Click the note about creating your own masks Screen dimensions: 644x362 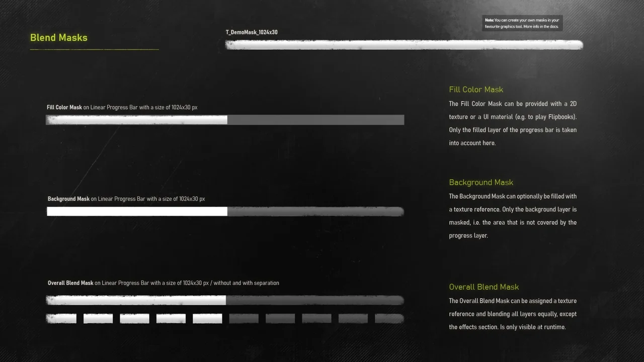click(522, 23)
